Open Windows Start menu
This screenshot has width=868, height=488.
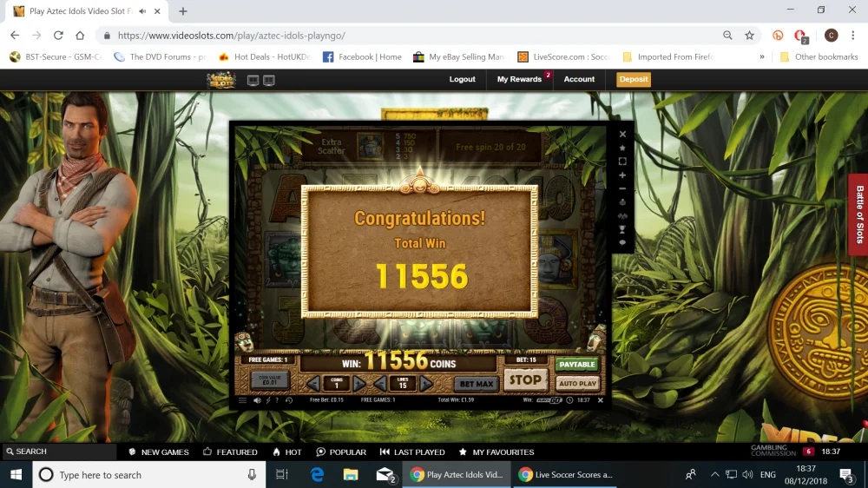pos(16,475)
